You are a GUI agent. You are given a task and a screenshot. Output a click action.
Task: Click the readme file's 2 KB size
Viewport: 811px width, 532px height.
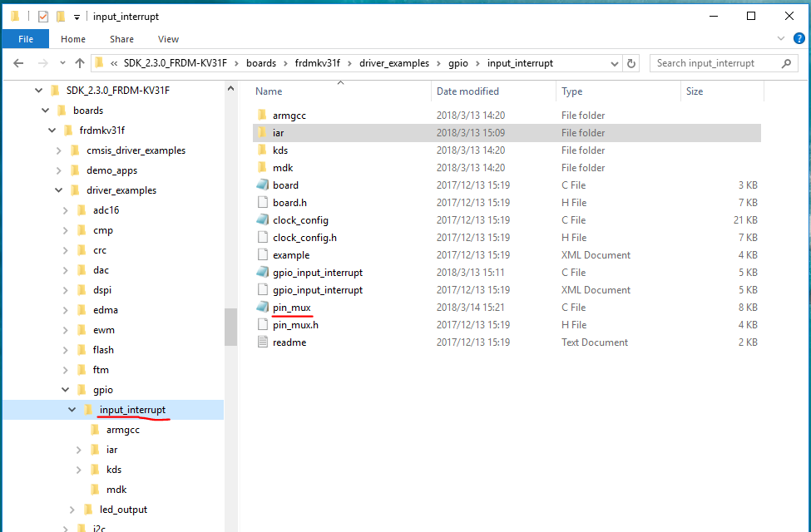[x=748, y=342]
